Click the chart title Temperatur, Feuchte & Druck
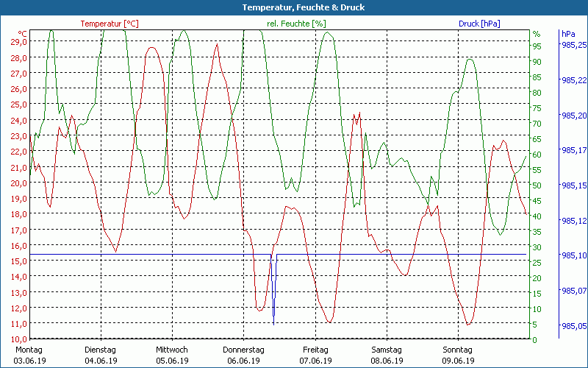Image resolution: width=588 pixels, height=368 pixels. click(293, 7)
